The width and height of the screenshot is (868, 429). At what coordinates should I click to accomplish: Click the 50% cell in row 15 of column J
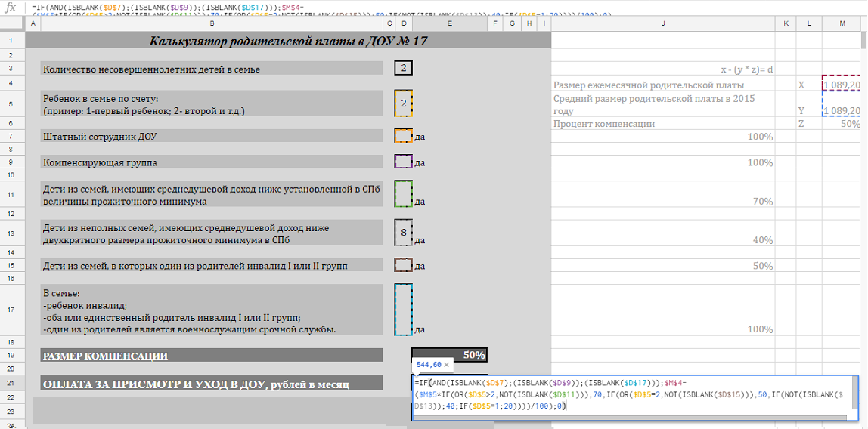(663, 266)
